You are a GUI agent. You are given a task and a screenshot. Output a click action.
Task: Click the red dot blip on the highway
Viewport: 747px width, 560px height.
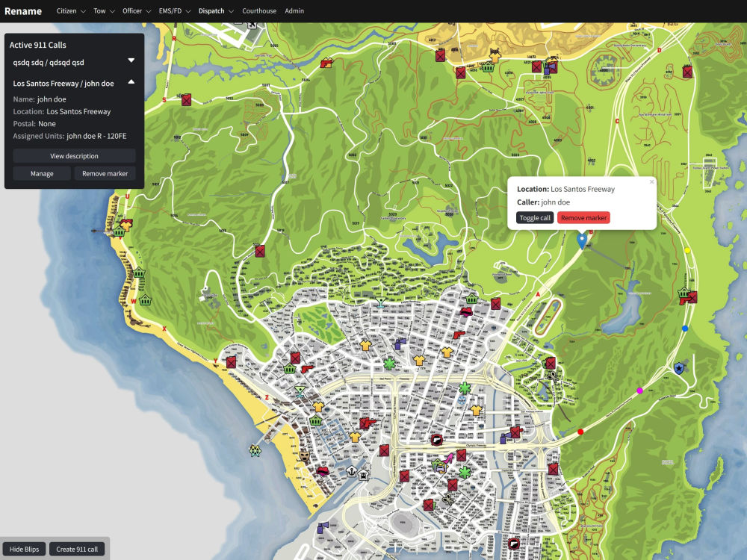(580, 432)
